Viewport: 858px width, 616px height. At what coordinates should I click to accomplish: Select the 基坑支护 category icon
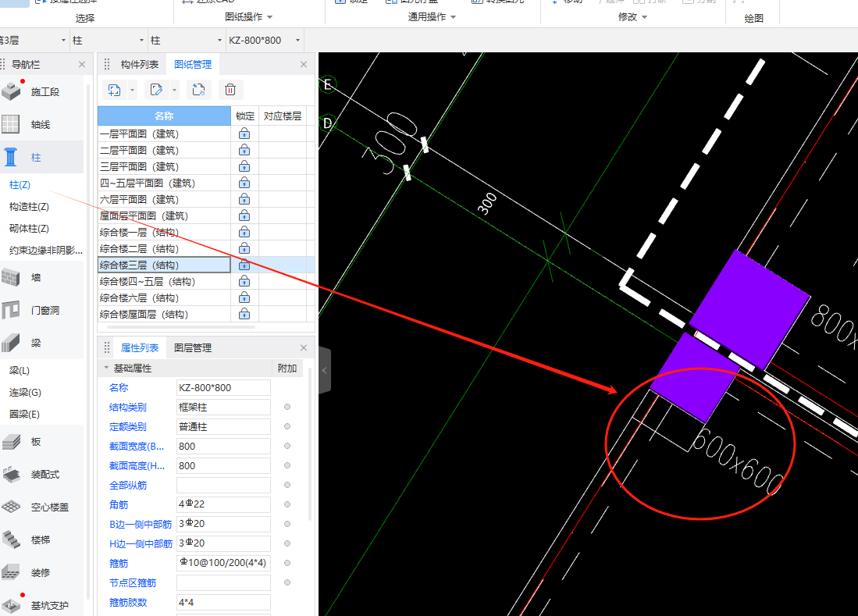click(11, 604)
